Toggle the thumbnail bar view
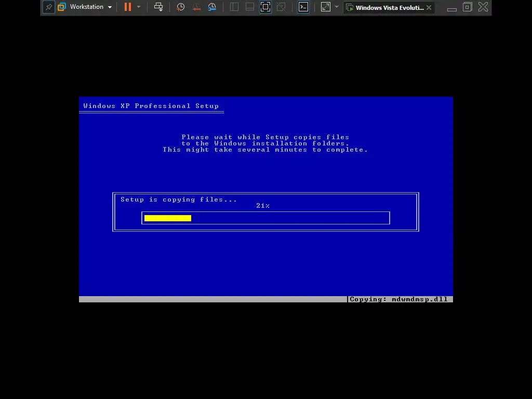532x399 pixels. [250, 7]
